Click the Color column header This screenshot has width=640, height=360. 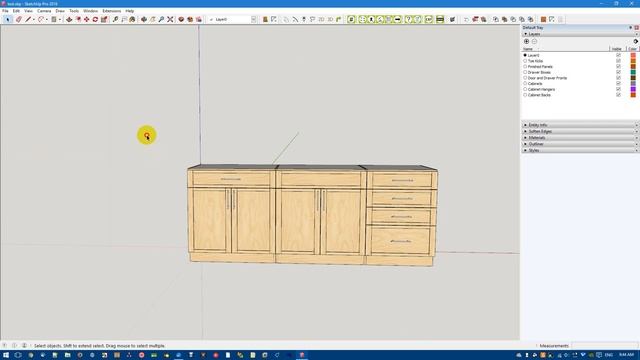coord(633,49)
